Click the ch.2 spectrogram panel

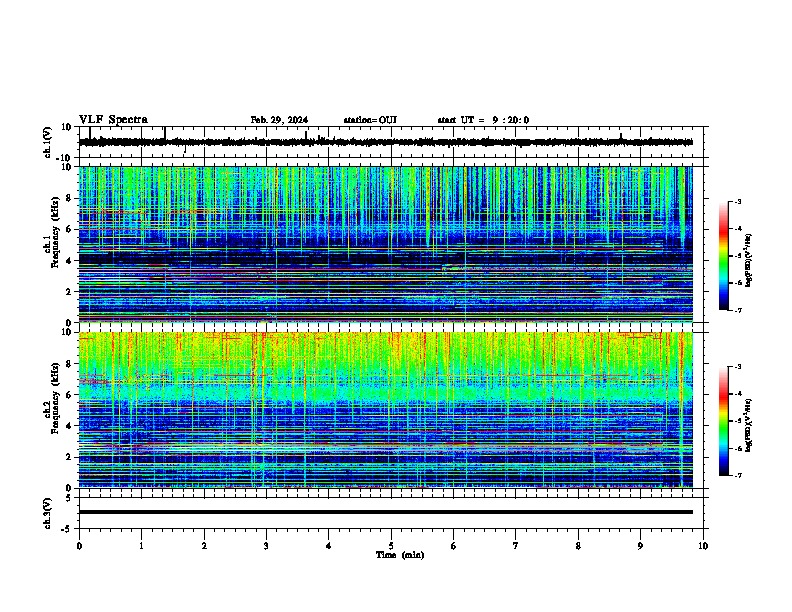[385, 410]
